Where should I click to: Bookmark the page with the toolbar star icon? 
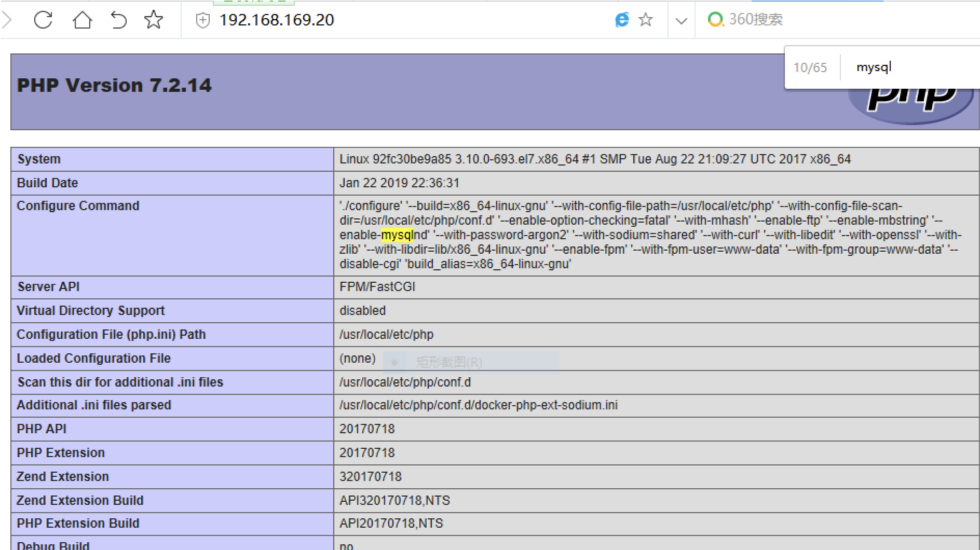click(154, 20)
